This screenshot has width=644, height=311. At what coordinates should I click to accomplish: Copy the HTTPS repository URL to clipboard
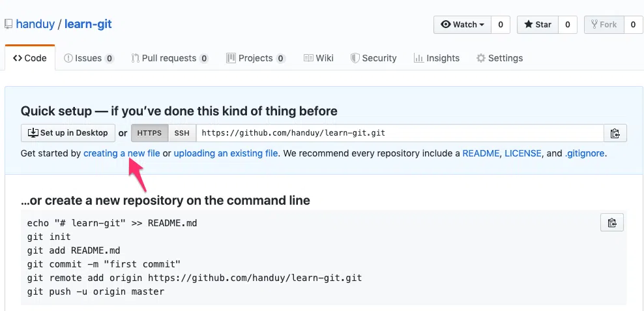click(615, 133)
